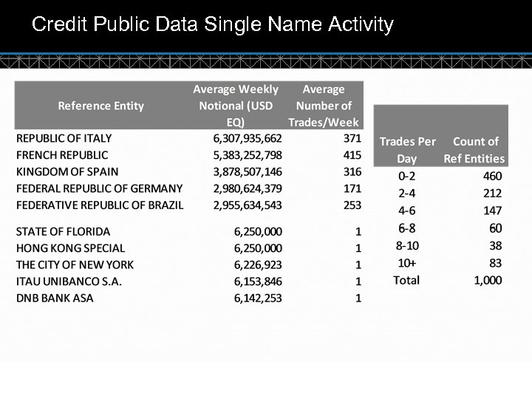
Task: Click the REPUBLIC OF ITALY row label
Action: pyautogui.click(x=64, y=138)
